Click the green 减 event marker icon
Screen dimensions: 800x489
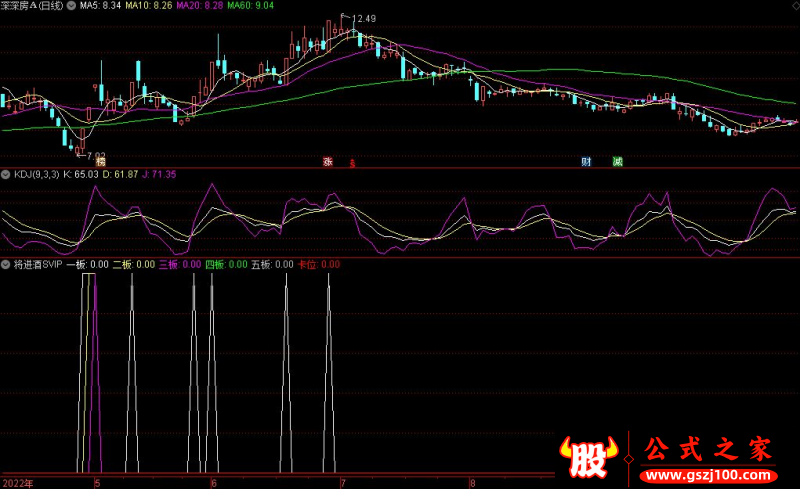[617, 161]
